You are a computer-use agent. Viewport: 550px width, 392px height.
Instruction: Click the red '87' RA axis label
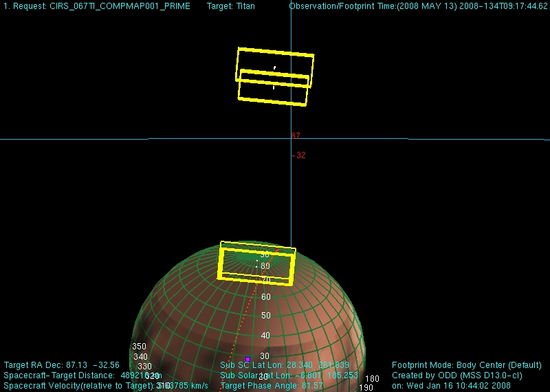click(296, 135)
